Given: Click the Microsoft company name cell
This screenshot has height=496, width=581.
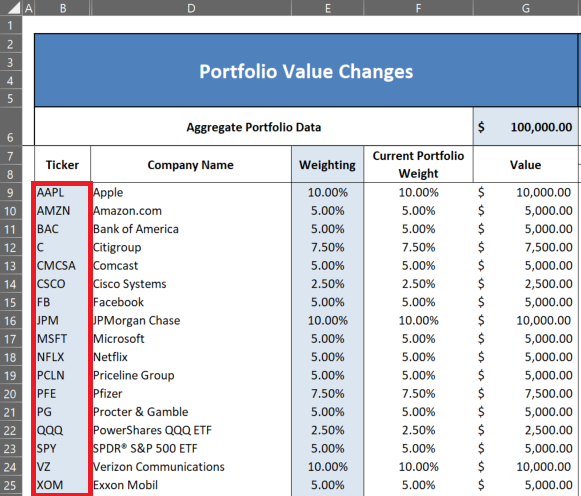Looking at the screenshot, I should click(x=191, y=339).
